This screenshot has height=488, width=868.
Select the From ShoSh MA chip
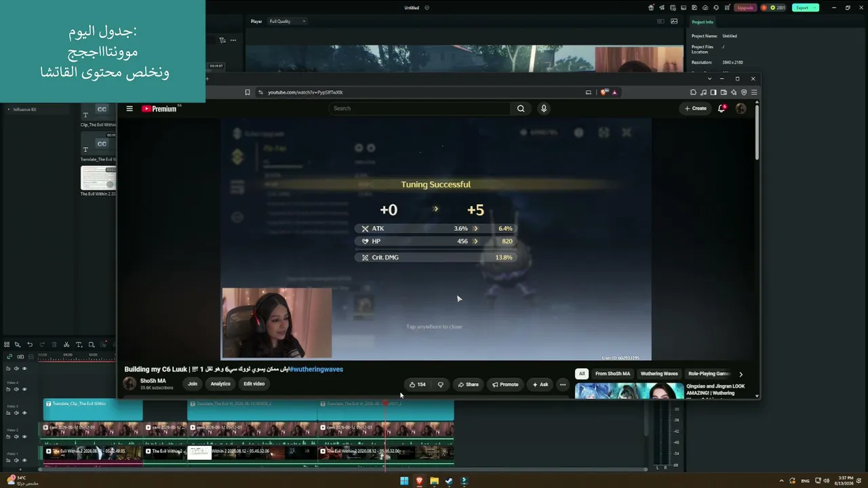[x=612, y=373]
